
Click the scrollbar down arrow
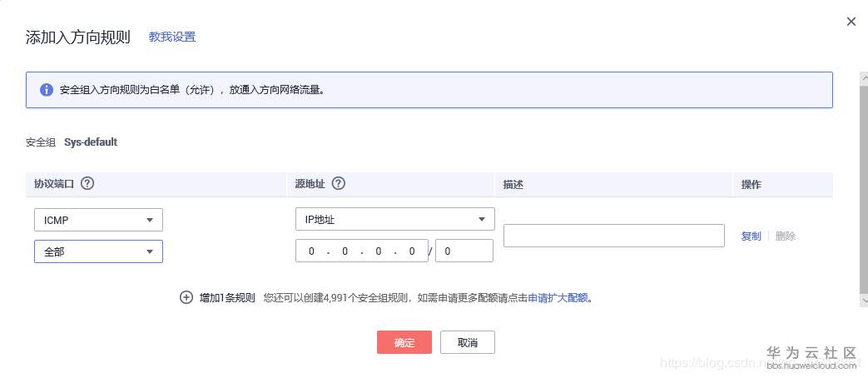click(x=863, y=300)
